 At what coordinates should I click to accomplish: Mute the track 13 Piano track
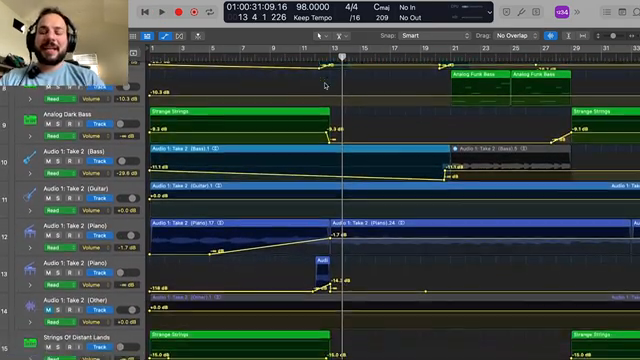tap(48, 273)
